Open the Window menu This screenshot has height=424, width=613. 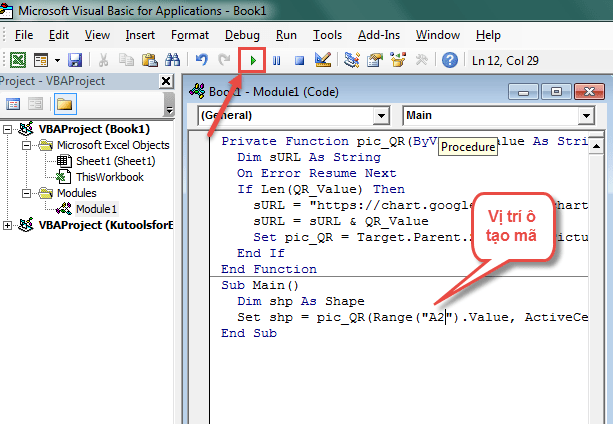[x=438, y=35]
